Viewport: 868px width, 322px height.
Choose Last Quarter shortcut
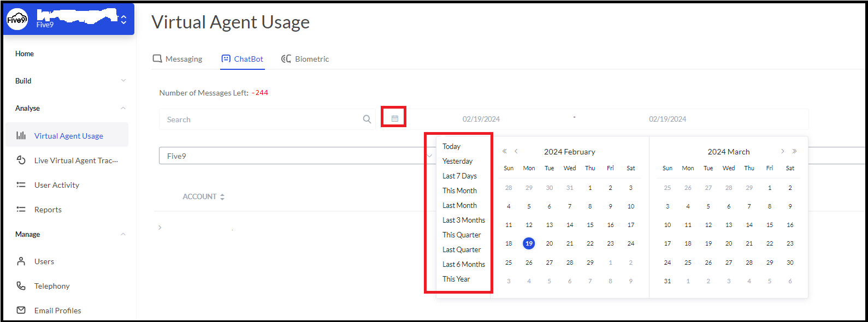click(x=462, y=249)
